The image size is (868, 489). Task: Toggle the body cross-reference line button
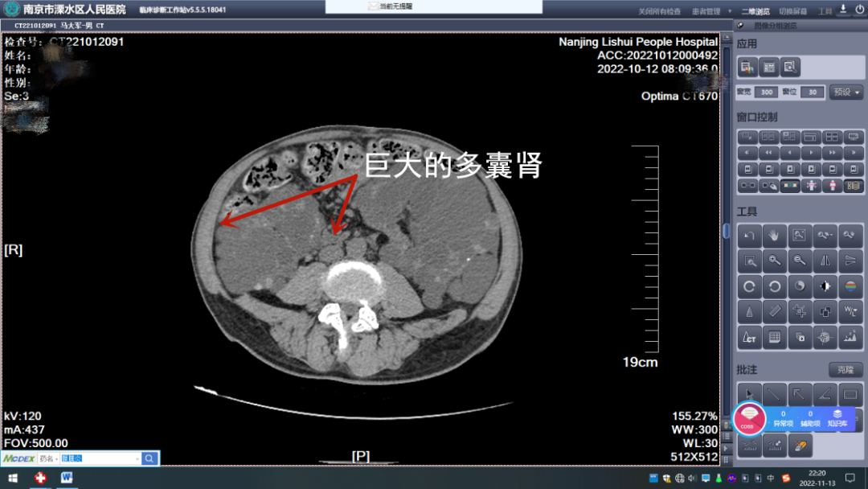click(833, 186)
